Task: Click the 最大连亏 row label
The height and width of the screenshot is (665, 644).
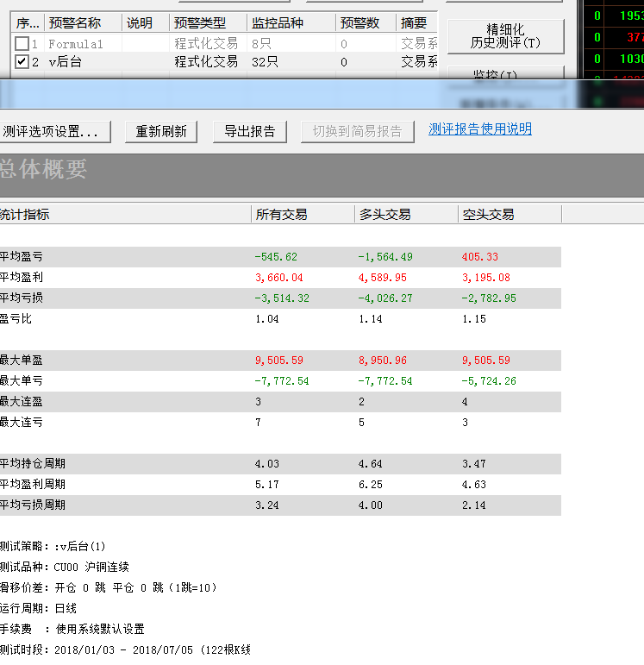Action: [22, 422]
